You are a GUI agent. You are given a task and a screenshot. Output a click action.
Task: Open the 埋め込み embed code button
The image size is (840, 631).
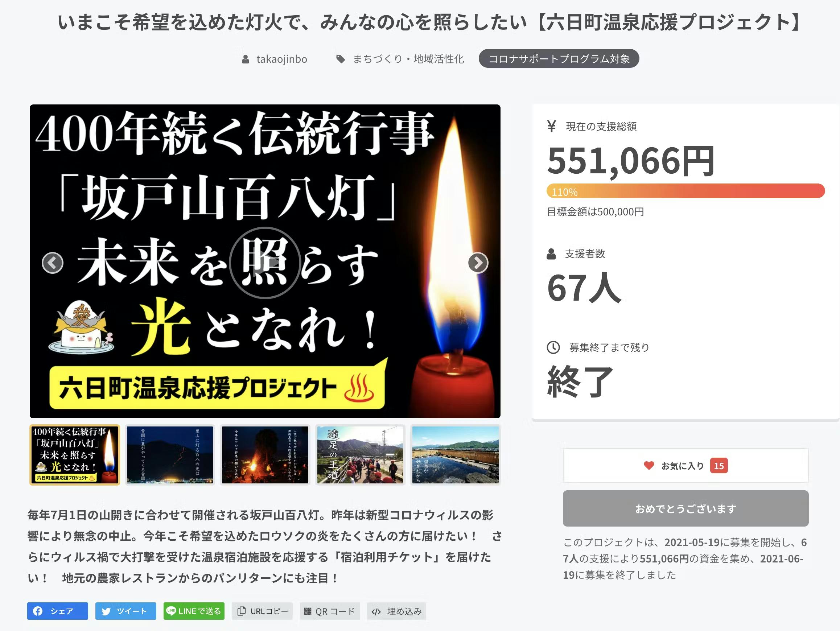[396, 611]
